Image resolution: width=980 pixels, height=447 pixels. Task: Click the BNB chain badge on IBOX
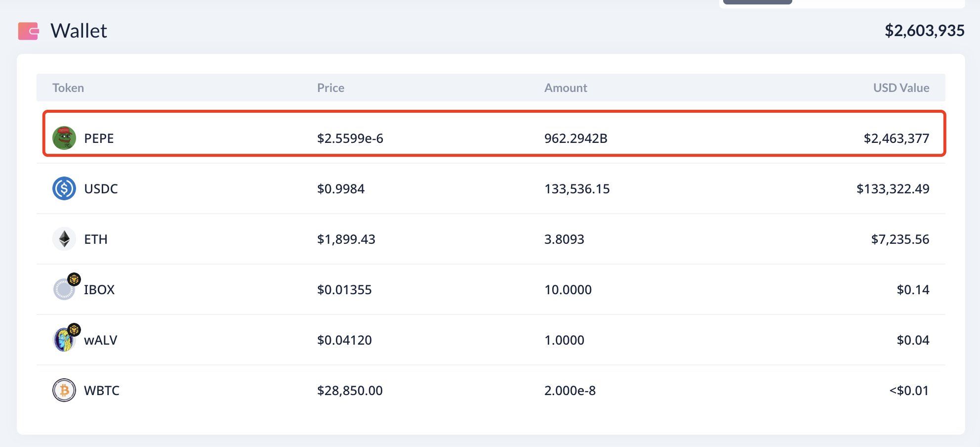pos(74,279)
